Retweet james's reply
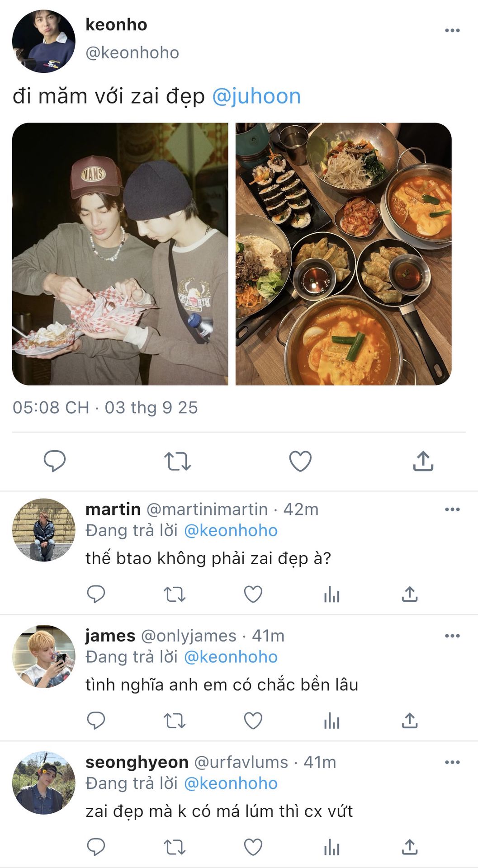 [x=175, y=721]
